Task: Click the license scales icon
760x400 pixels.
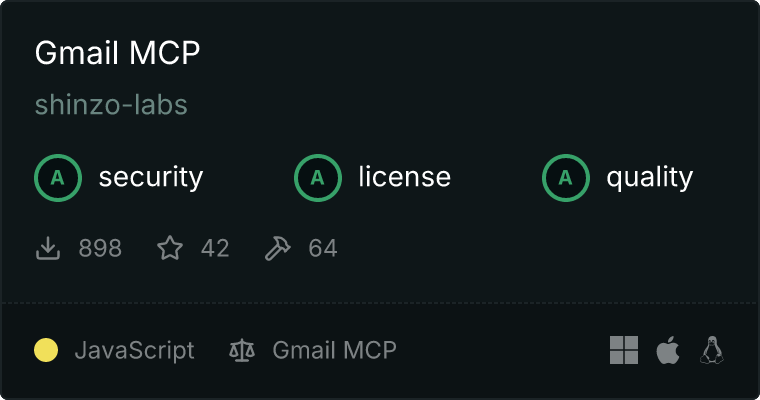Action: [242, 350]
